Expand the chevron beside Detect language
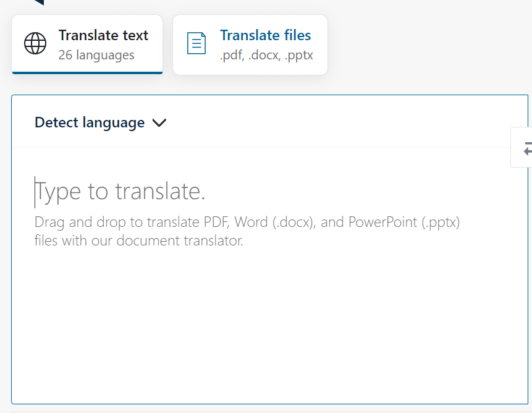Viewport: 532px width, 413px height. (159, 122)
